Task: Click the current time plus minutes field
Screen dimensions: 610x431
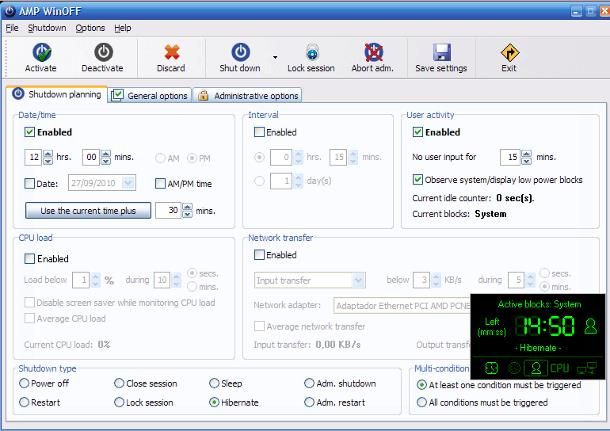Action: pos(168,210)
